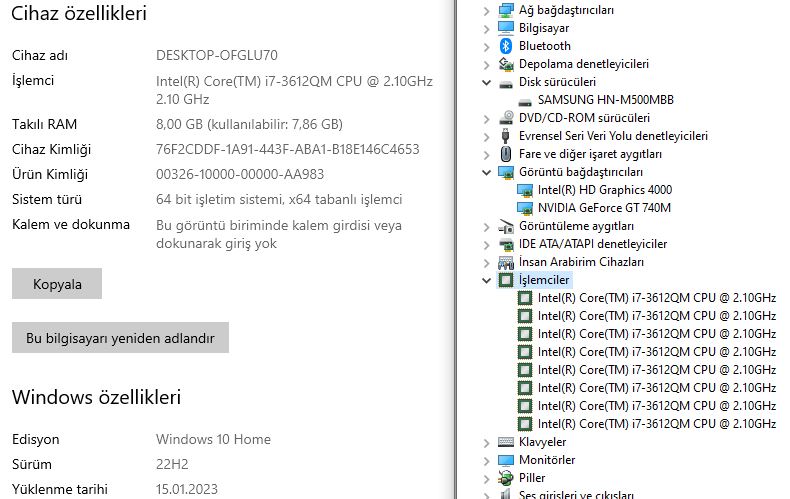This screenshot has width=790, height=499.
Task: Select SAMSUNG HN-M500MBB disk entry
Action: click(x=605, y=100)
